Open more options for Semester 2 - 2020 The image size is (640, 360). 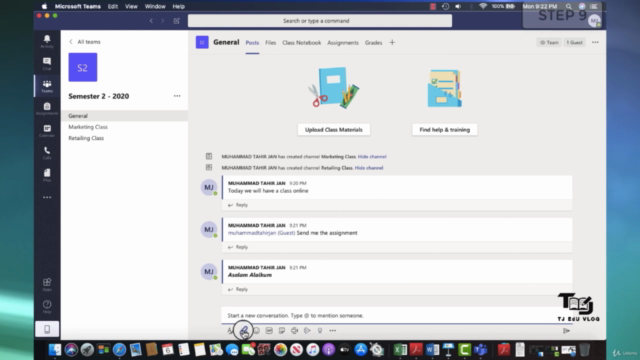tap(177, 96)
